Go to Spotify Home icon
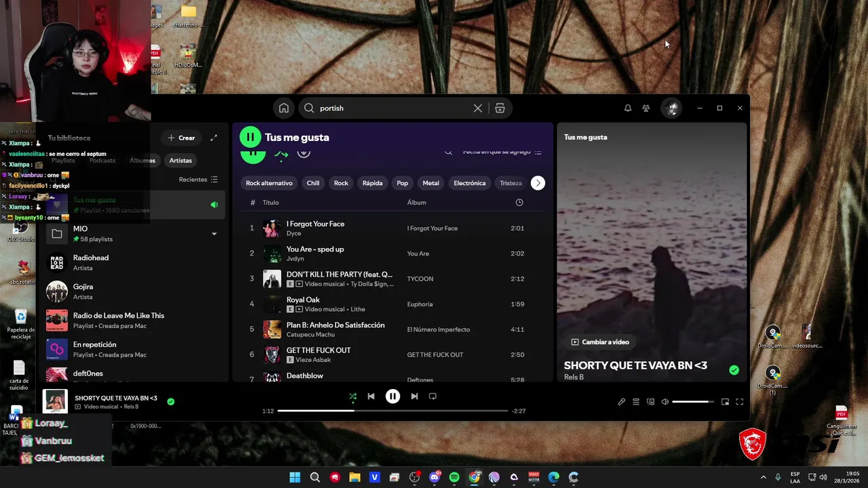Viewport: 868px width, 488px height. pos(283,108)
